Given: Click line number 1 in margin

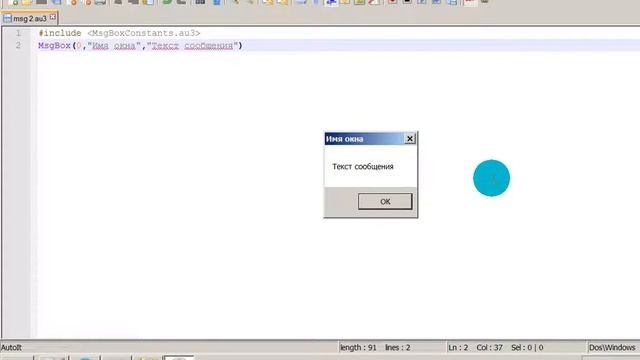Looking at the screenshot, I should point(18,33).
